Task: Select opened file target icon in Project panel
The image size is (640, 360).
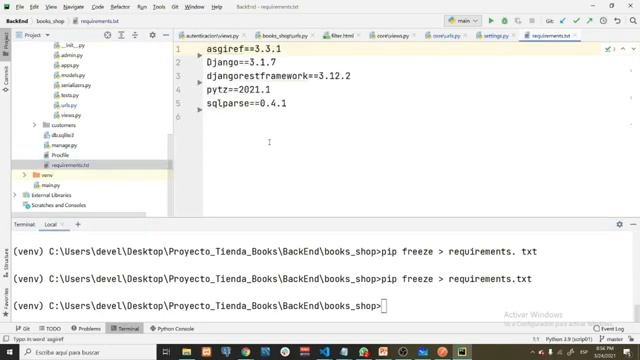Action: pos(107,36)
